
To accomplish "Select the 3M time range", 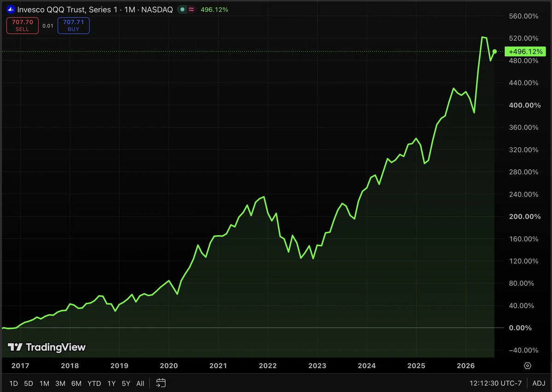I will [x=60, y=383].
